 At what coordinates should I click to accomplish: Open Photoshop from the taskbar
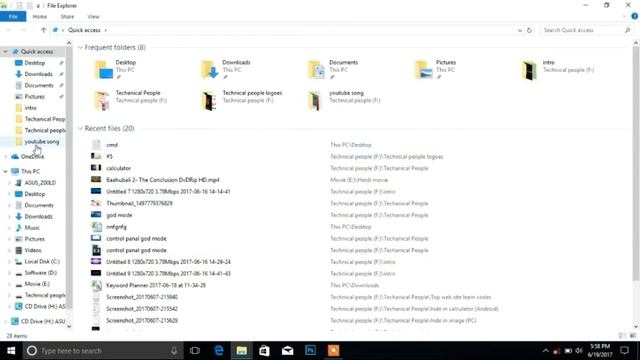(x=310, y=351)
